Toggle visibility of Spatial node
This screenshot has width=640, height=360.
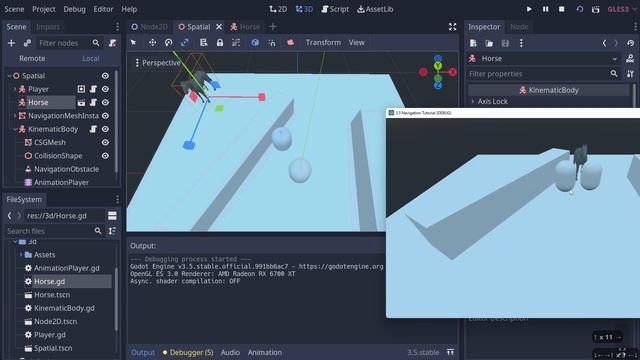point(105,76)
